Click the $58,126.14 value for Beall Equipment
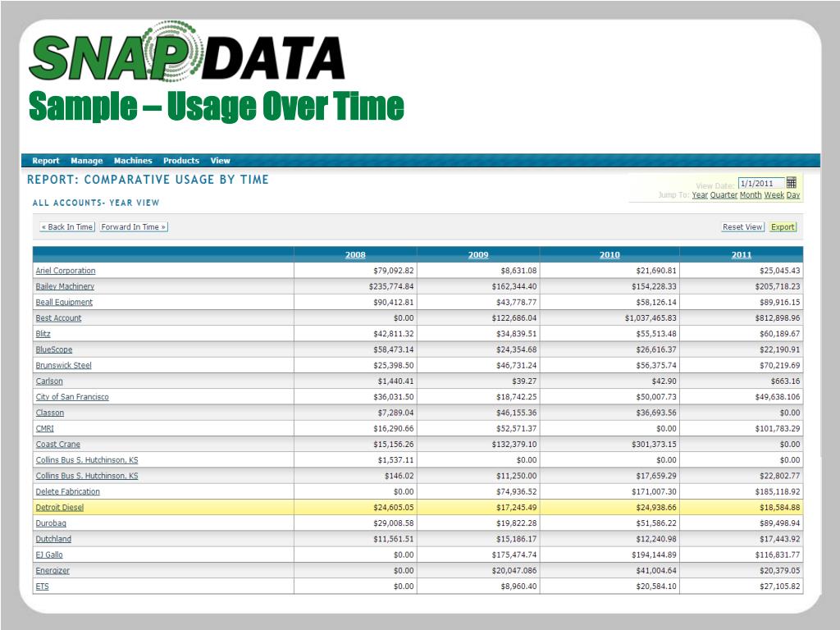Viewport: 840px width, 630px height. pyautogui.click(x=656, y=302)
